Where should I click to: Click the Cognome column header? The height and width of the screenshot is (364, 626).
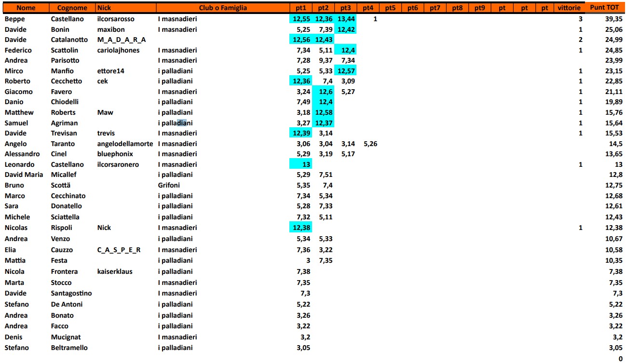coord(72,8)
